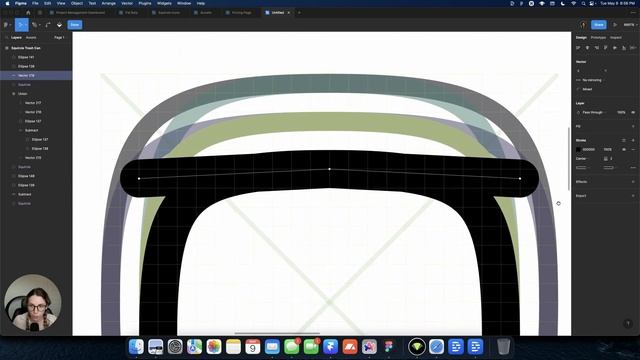
Task: Open the Plugins menu
Action: (x=145, y=3)
